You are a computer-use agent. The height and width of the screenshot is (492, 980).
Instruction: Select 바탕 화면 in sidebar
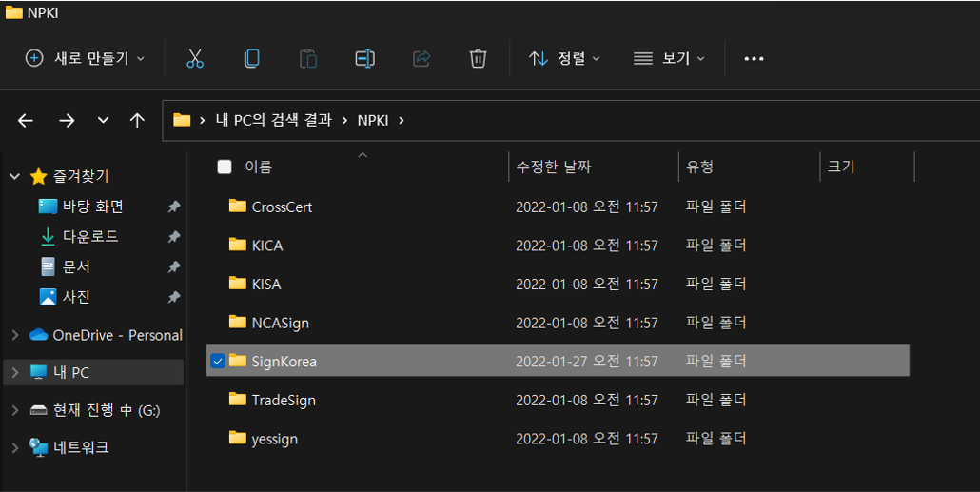coord(93,207)
